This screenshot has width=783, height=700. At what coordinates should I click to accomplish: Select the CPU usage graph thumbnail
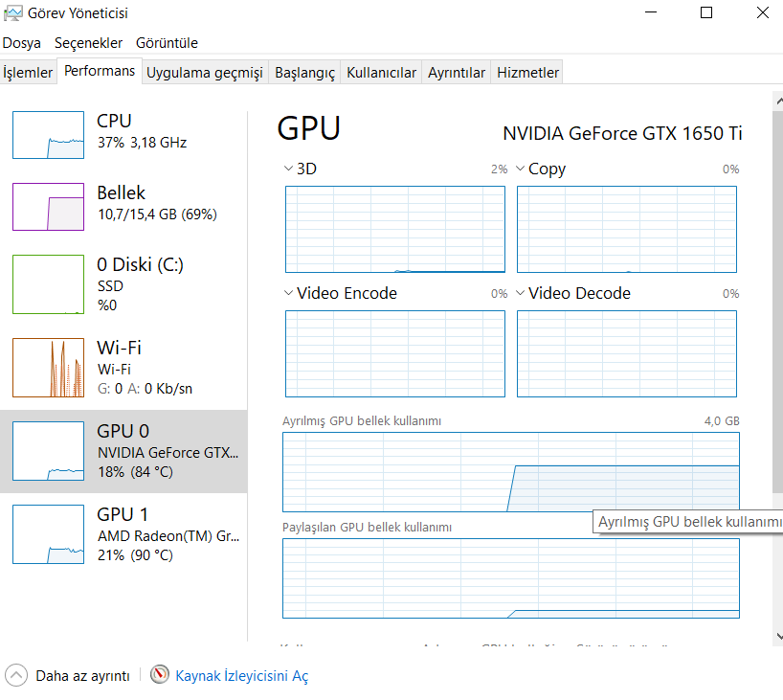pyautogui.click(x=49, y=134)
